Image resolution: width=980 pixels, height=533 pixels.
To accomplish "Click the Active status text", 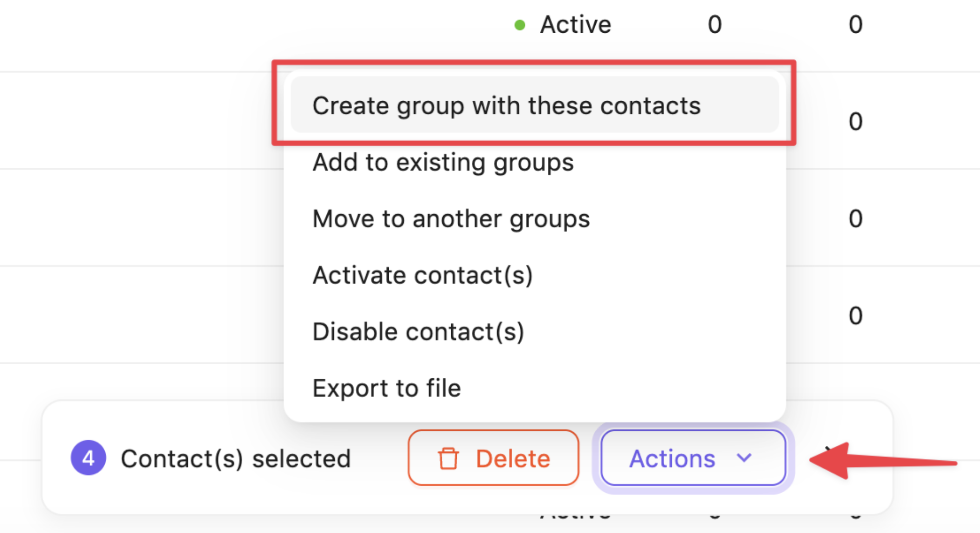I will (575, 25).
